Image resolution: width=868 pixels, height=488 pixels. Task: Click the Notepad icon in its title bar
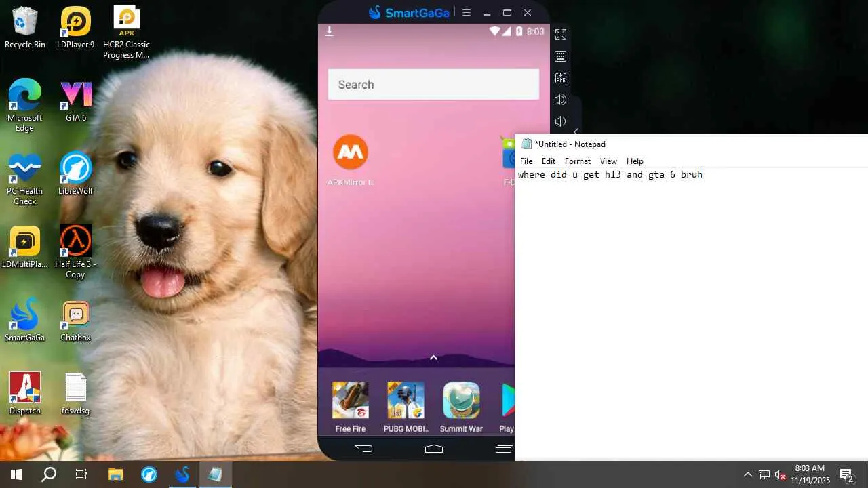coord(526,144)
